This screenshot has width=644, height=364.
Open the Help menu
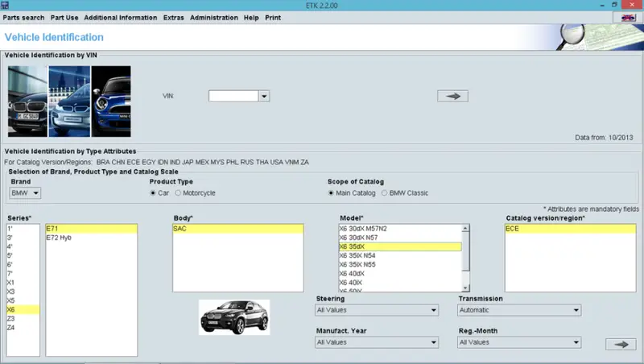point(251,18)
